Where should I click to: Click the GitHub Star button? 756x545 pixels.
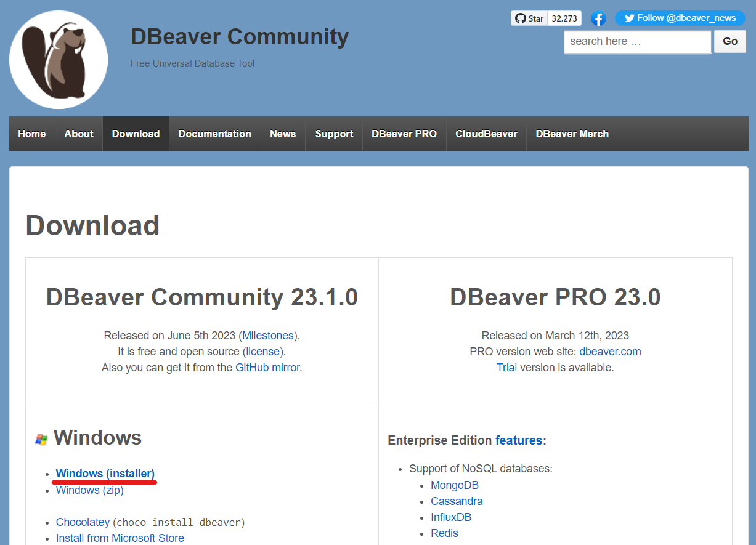pyautogui.click(x=529, y=18)
